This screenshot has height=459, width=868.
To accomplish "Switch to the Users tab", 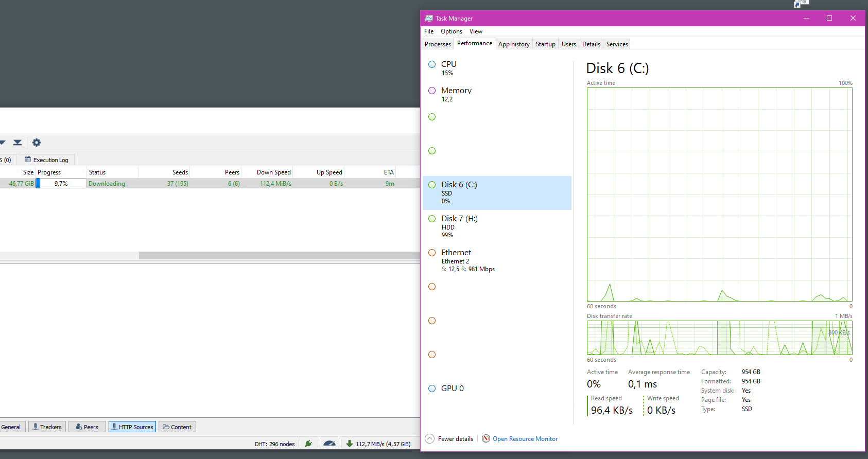I will (x=569, y=44).
